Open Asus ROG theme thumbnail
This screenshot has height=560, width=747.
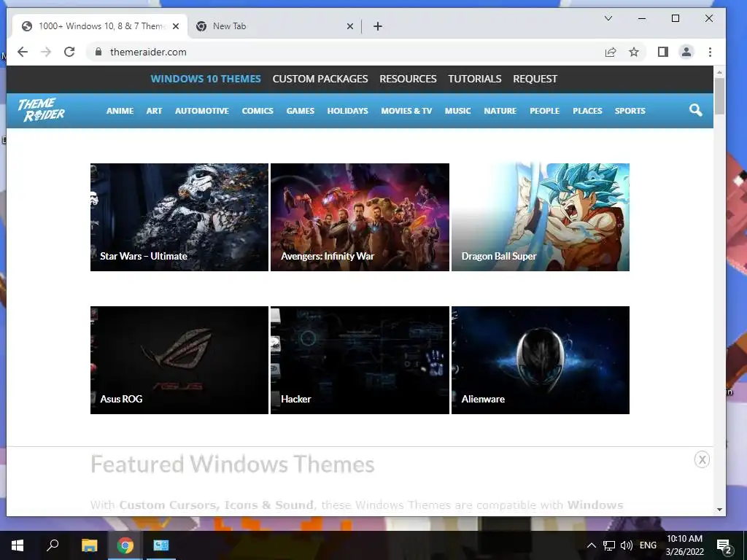pyautogui.click(x=179, y=360)
